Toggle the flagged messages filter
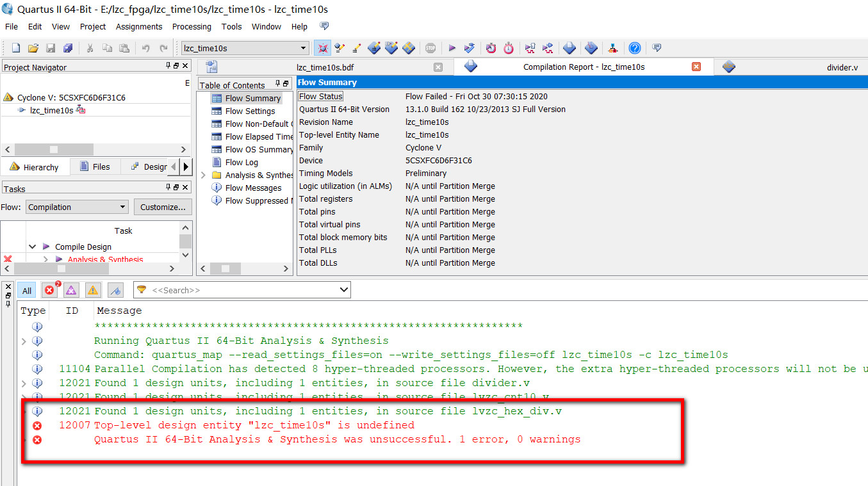The width and height of the screenshot is (868, 486). click(x=115, y=290)
